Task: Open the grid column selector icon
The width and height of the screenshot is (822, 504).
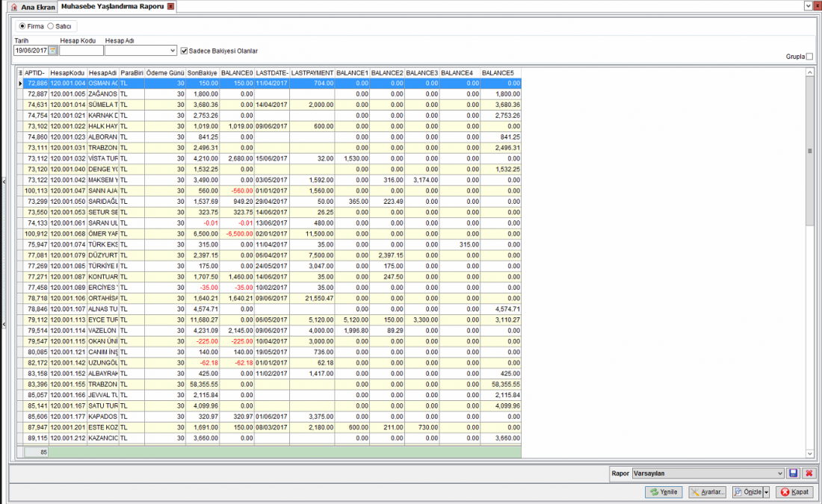Action: pos(20,73)
